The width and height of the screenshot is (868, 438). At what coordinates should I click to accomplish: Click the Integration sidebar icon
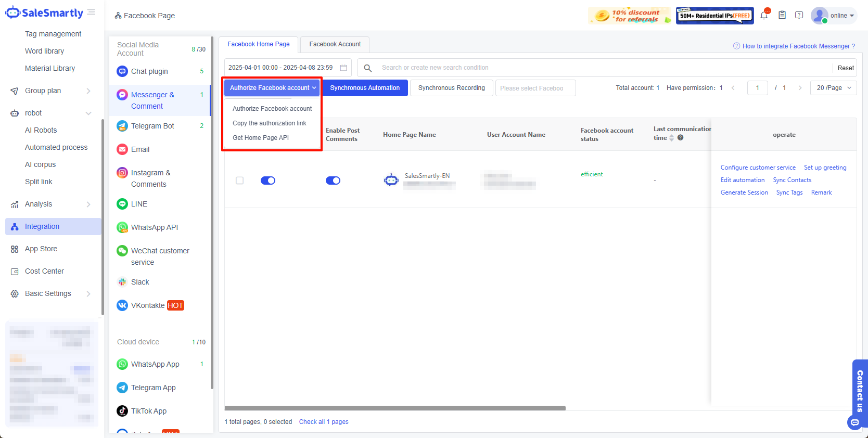(15, 227)
